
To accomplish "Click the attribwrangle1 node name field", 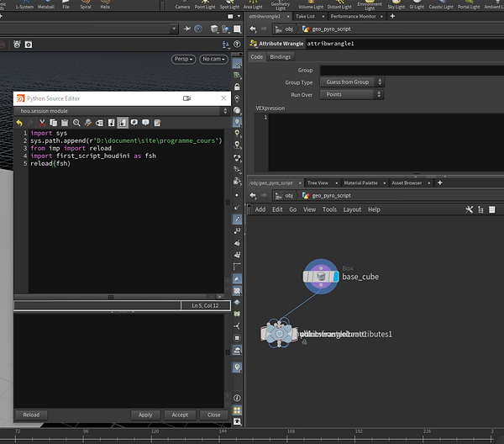I will click(404, 44).
